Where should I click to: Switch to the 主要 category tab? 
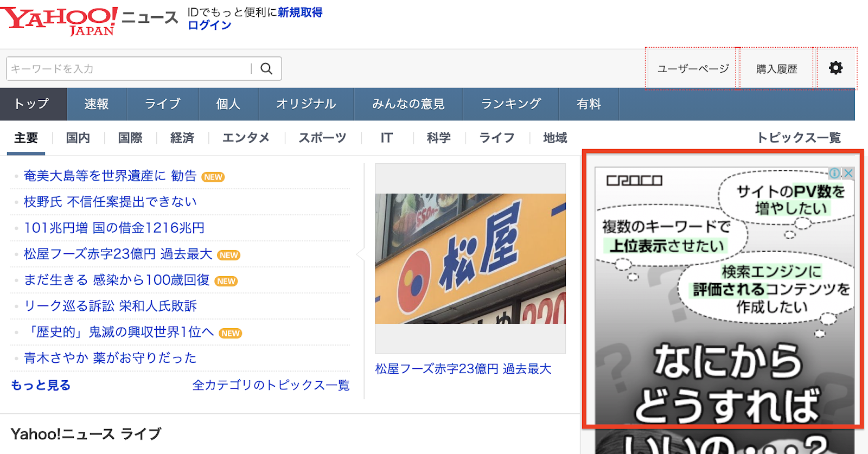tap(26, 138)
